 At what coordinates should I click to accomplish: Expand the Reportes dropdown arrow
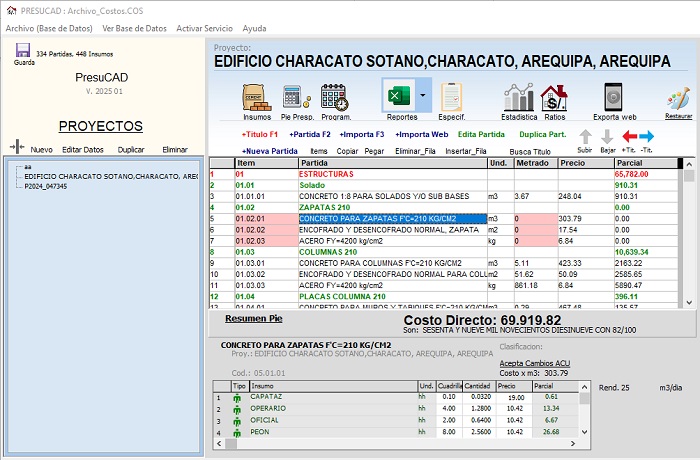(x=424, y=96)
